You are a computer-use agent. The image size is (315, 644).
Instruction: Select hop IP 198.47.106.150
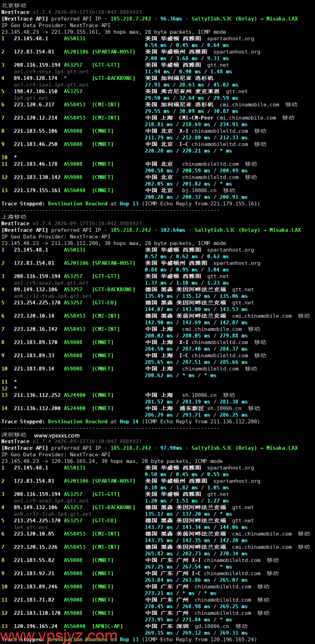point(36,92)
